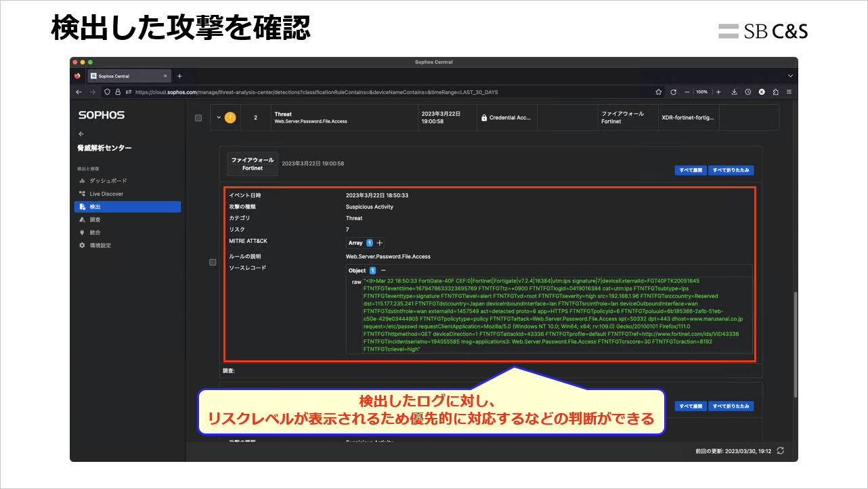Tick the checkbox beside the ソースレコード detail
Image resolution: width=868 pixels, height=489 pixels.
pyautogui.click(x=213, y=263)
